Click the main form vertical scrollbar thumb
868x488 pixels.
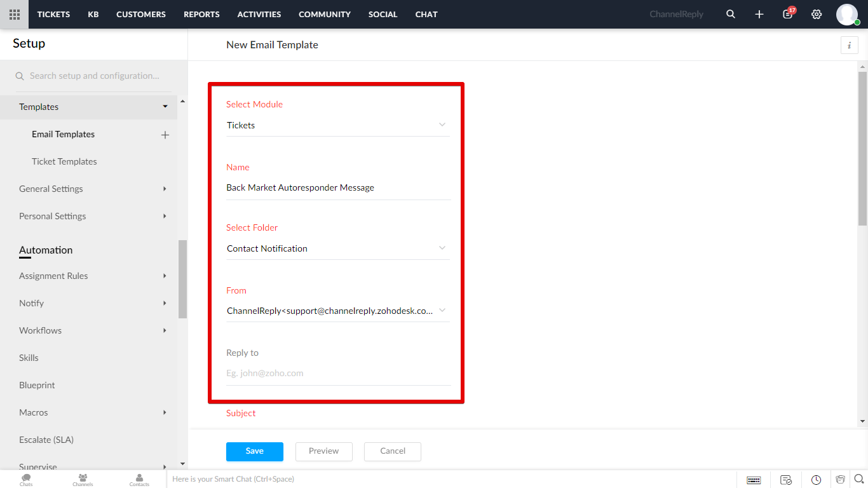[862, 147]
